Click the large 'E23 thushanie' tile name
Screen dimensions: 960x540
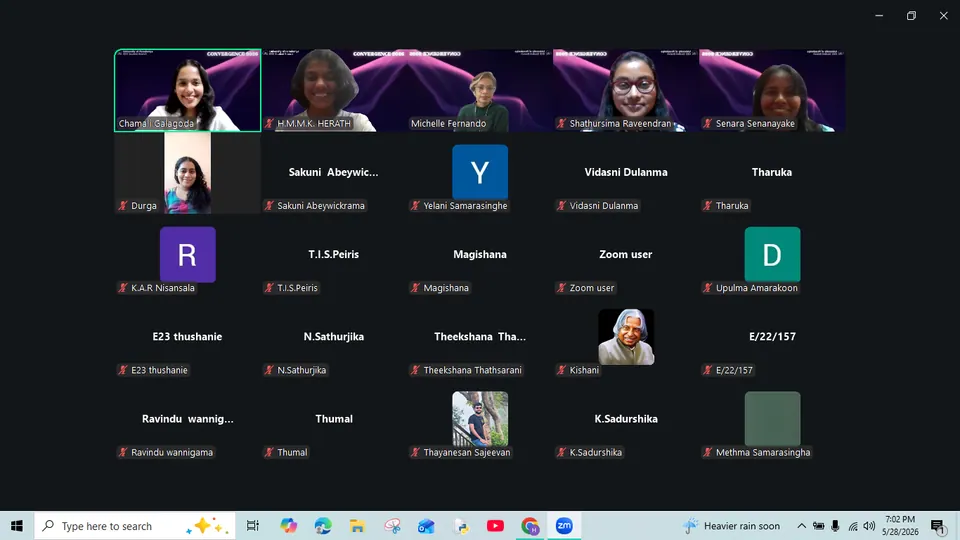coord(187,336)
